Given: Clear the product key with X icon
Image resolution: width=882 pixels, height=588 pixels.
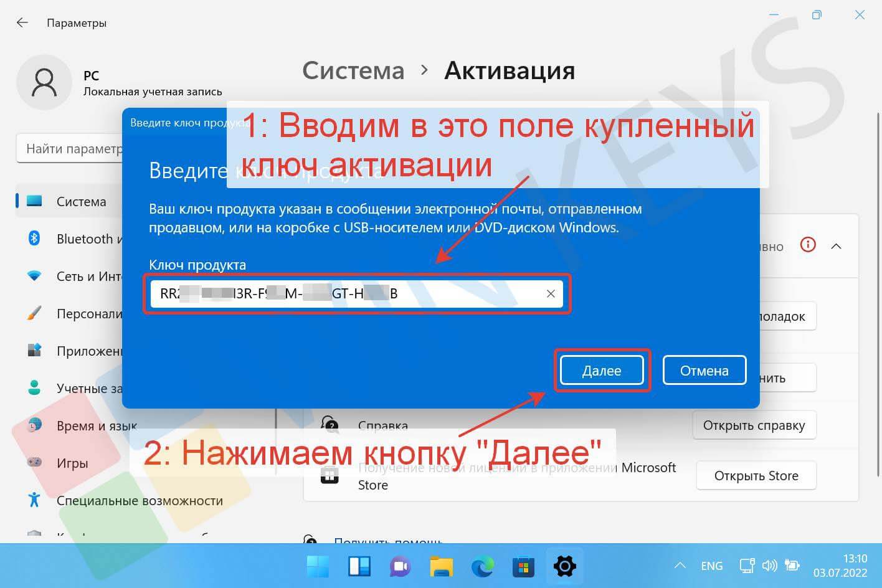Looking at the screenshot, I should click(x=551, y=294).
